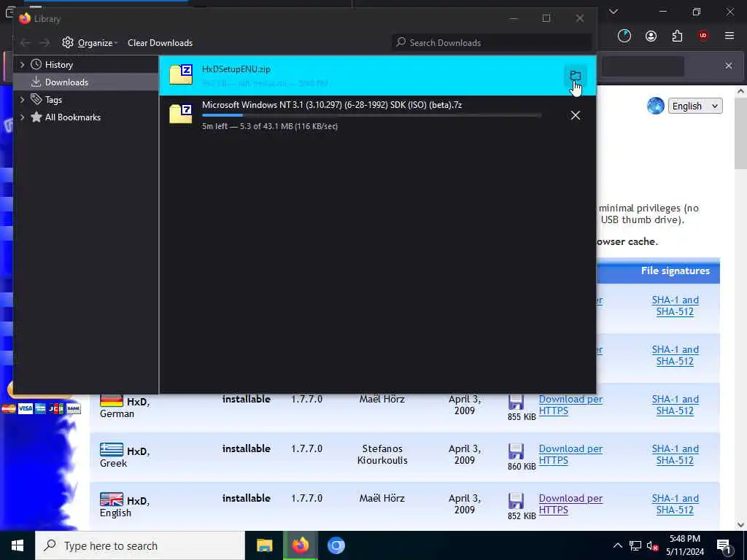Open SHA-1 and SHA-512 link for German HxD
747x560 pixels.
coord(675,405)
